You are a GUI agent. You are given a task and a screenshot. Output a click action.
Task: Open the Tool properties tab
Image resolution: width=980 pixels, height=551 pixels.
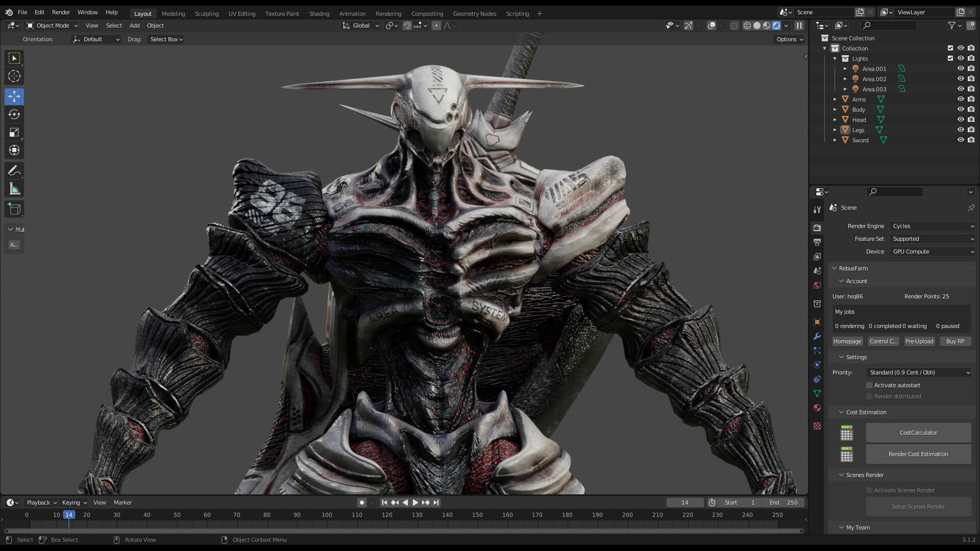817,209
